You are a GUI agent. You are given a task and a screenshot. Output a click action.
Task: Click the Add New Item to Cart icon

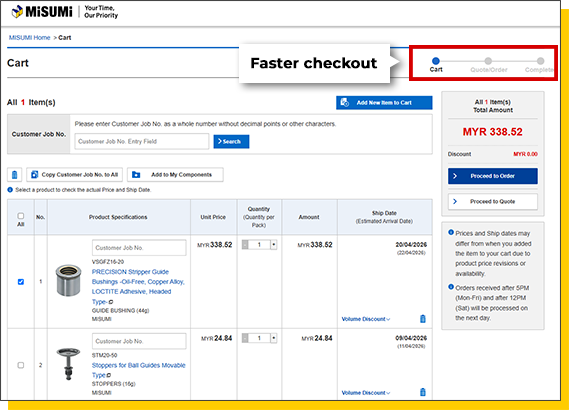(345, 103)
